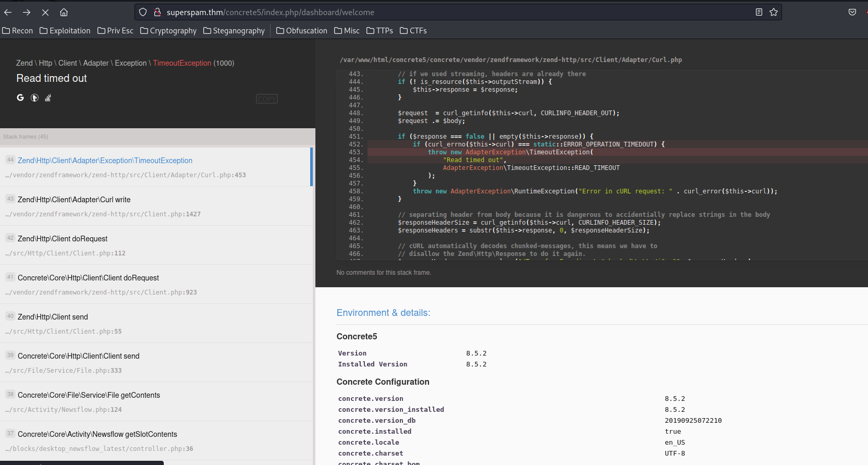This screenshot has width=868, height=465.
Task: Select frame 37 Newsflow getSlotContents
Action: tap(156, 440)
